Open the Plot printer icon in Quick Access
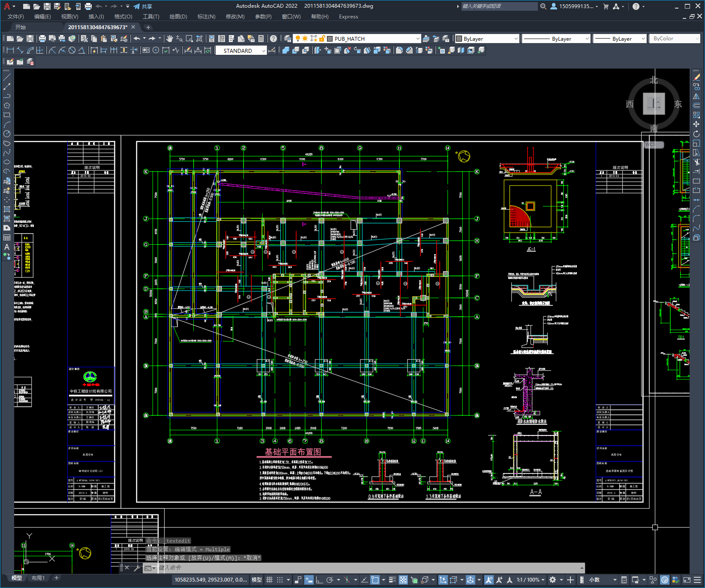The width and height of the screenshot is (705, 588). [88, 6]
